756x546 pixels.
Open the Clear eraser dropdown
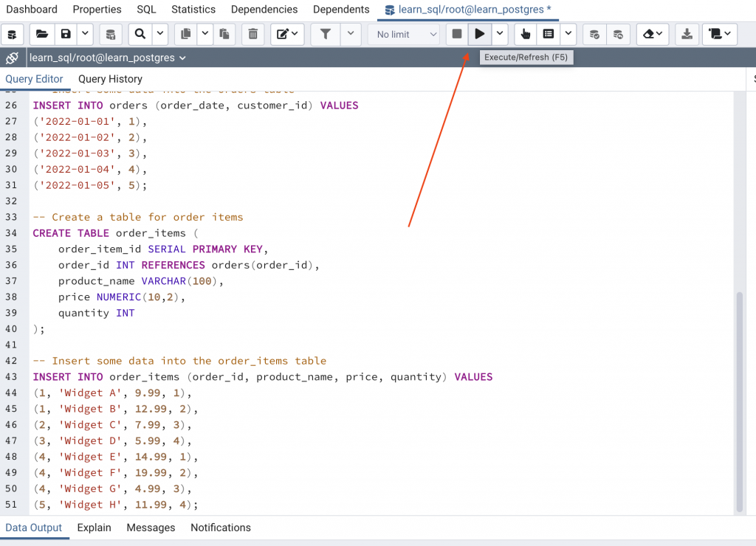653,34
